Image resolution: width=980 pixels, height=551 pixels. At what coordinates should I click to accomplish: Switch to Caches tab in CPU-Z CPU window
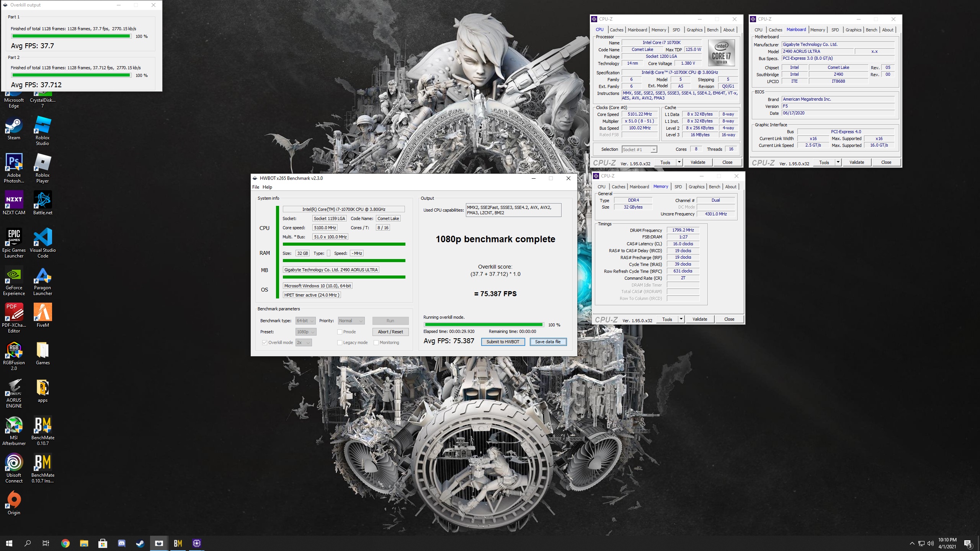pyautogui.click(x=616, y=30)
